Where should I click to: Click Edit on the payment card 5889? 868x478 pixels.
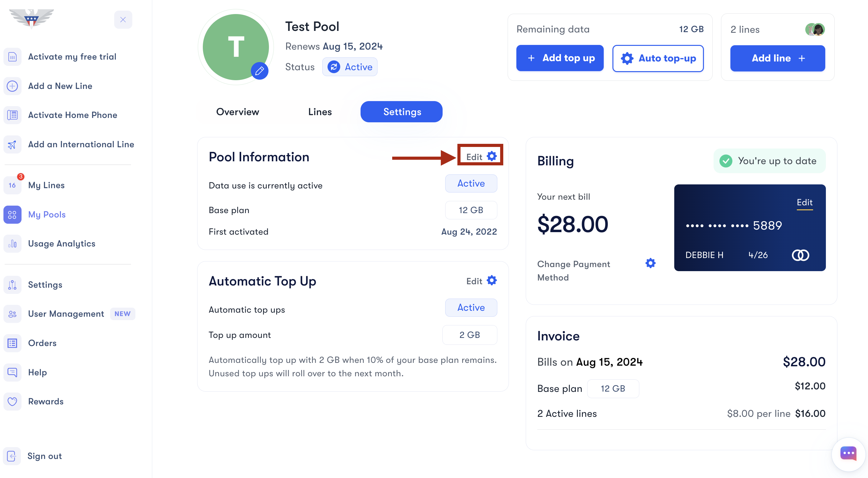tap(805, 202)
